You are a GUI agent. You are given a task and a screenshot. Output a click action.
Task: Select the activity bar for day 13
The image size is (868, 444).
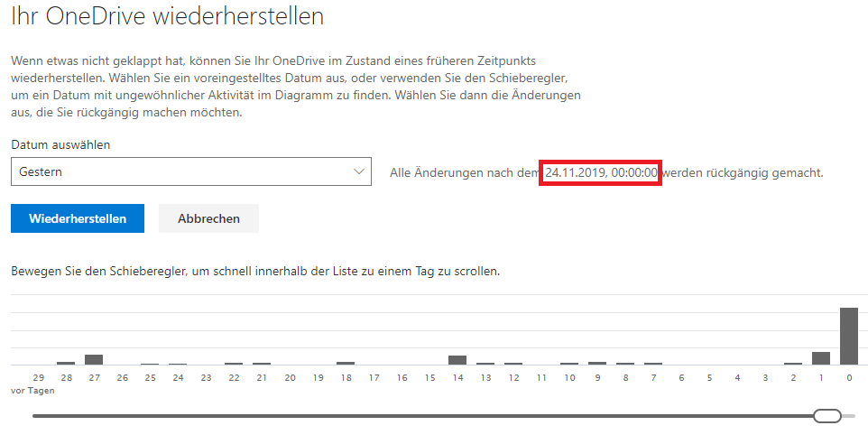(485, 364)
